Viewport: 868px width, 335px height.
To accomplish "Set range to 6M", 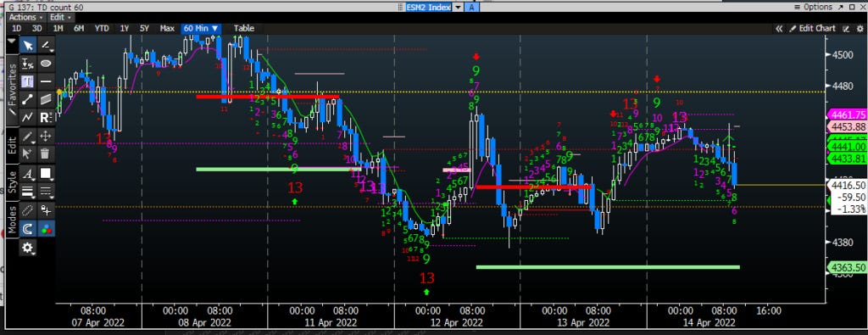I will (79, 28).
